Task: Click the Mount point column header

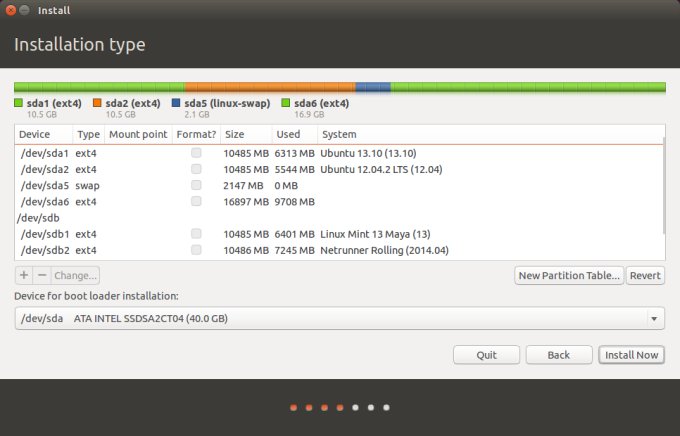Action: pyautogui.click(x=138, y=134)
